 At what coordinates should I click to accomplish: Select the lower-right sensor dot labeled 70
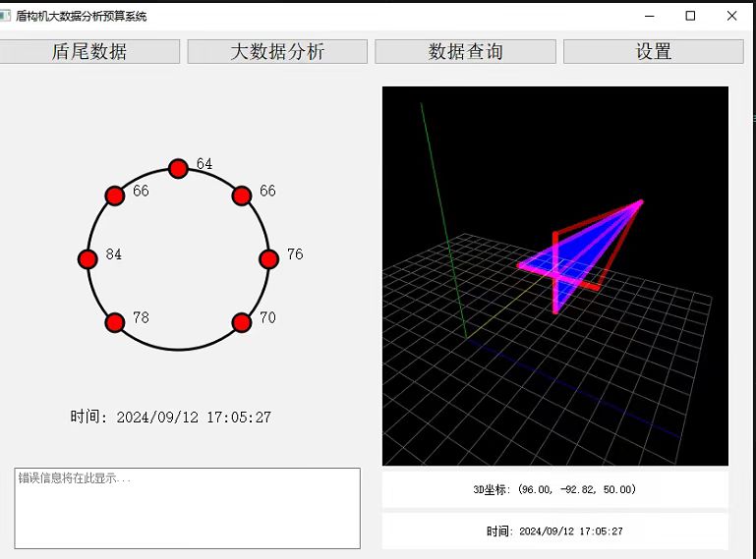click(x=242, y=322)
